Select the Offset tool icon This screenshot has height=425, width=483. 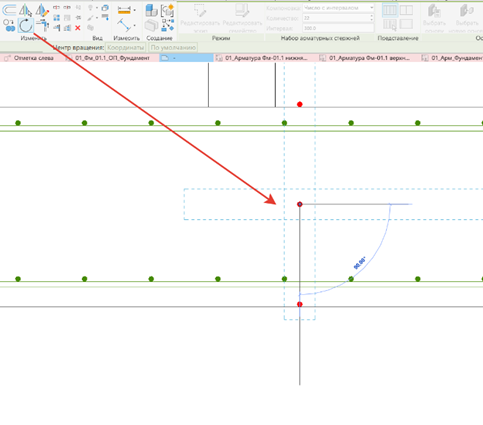9,10
